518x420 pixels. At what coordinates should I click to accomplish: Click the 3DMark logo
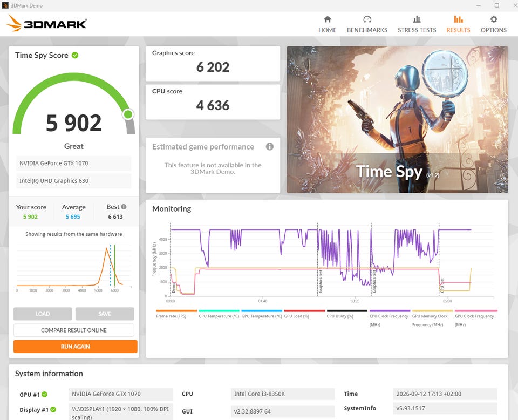click(x=46, y=23)
